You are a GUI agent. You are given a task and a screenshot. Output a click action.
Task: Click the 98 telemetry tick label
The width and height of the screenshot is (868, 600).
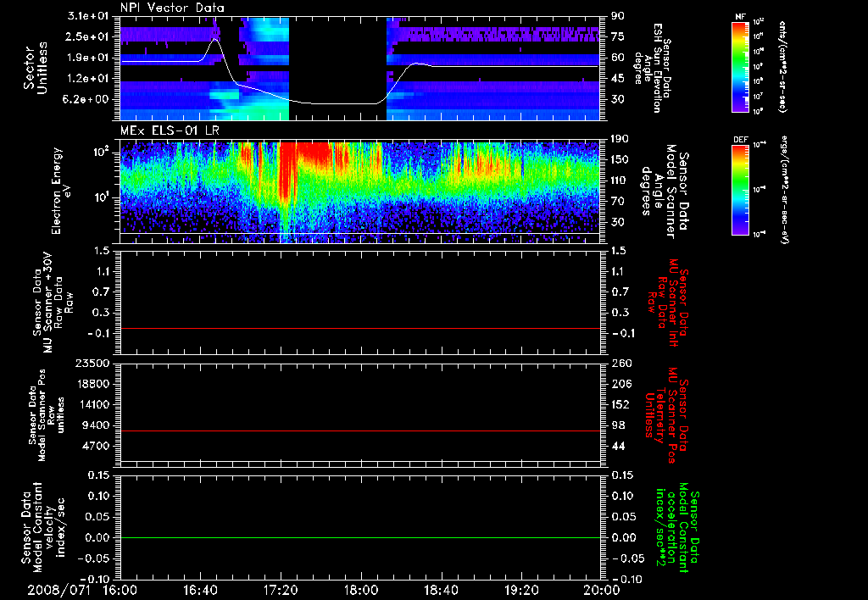(618, 425)
